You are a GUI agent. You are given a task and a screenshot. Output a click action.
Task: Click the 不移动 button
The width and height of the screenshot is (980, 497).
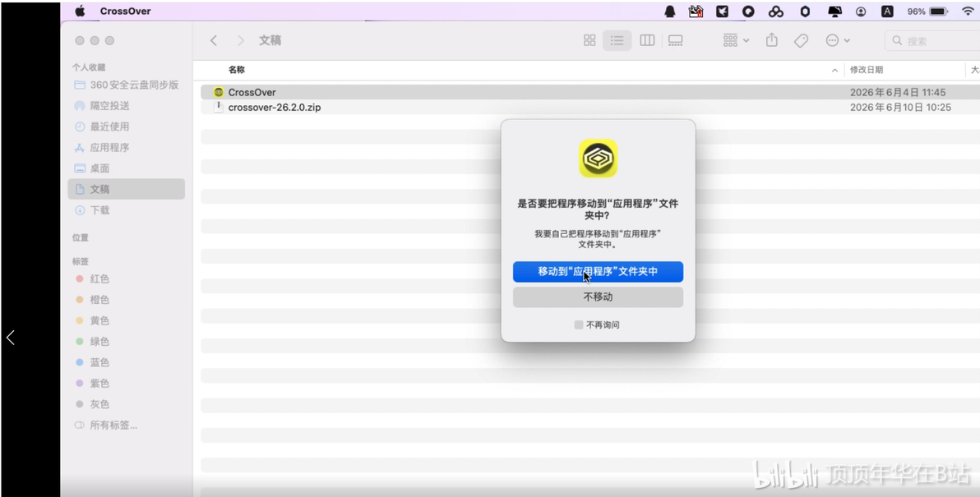tap(599, 297)
